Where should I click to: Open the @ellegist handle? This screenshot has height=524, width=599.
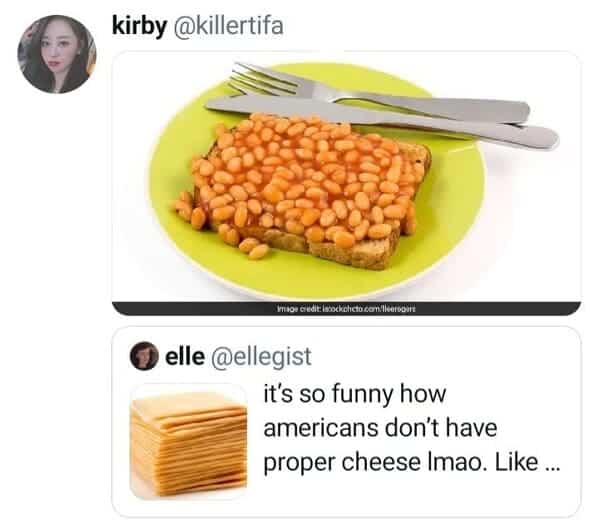261,357
